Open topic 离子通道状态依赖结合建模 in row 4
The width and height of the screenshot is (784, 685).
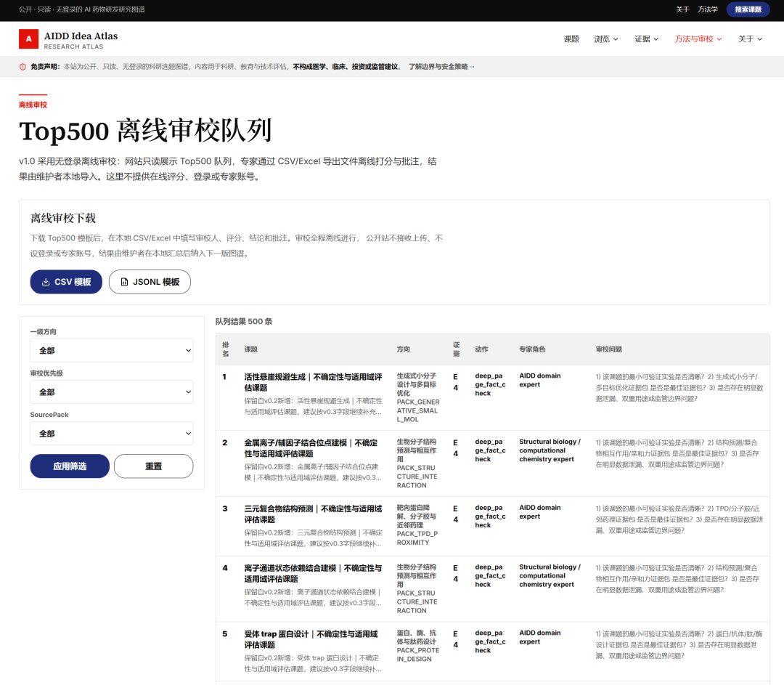pos(313,573)
